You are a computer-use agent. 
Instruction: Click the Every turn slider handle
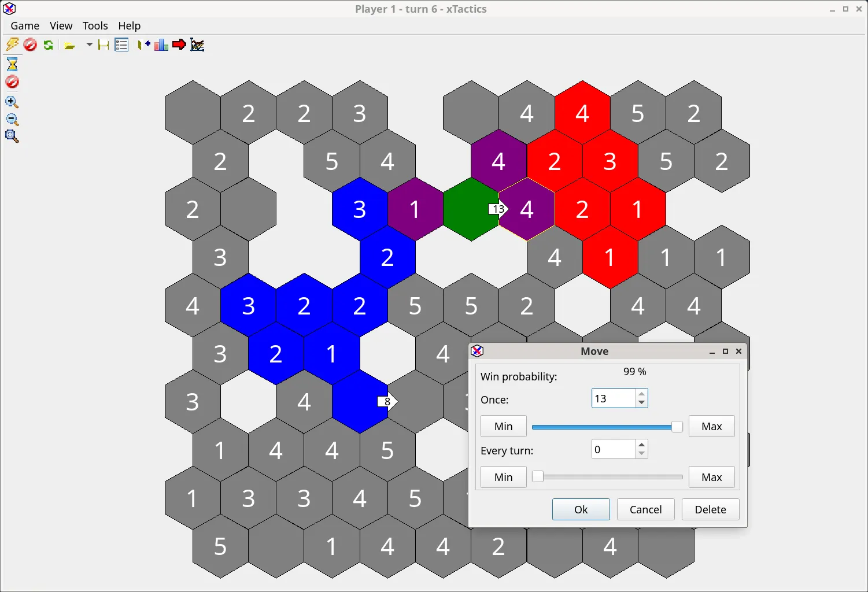pyautogui.click(x=538, y=477)
